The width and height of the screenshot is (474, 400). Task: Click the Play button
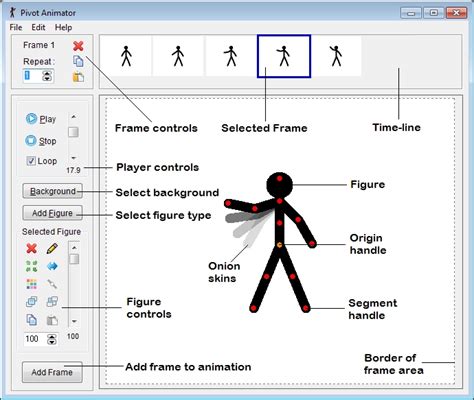coord(41,119)
